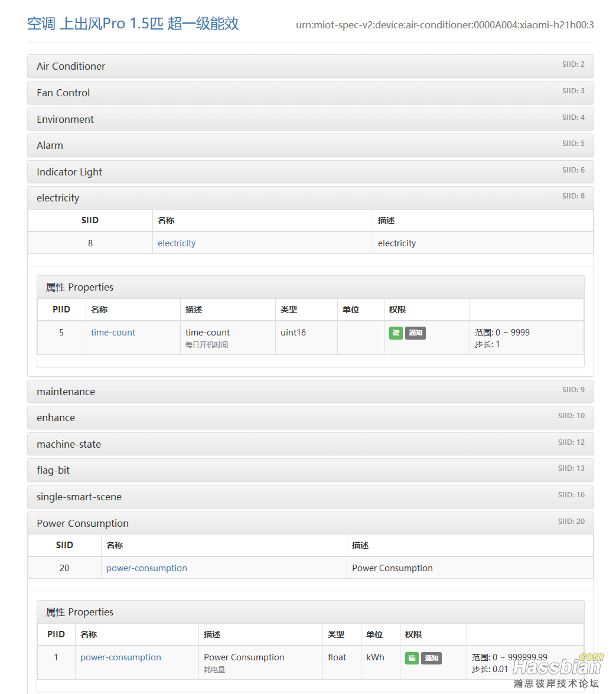Collapse the Power Consumption service panel header
The width and height of the screenshot is (616, 694).
[x=310, y=523]
